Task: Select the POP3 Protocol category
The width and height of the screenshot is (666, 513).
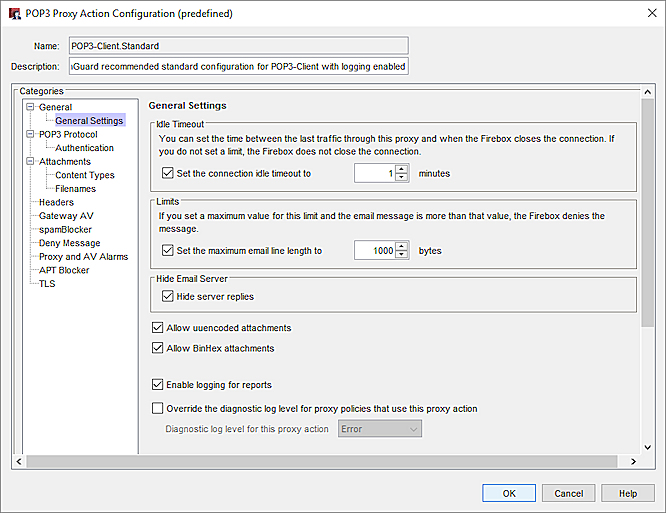Action: click(x=68, y=134)
